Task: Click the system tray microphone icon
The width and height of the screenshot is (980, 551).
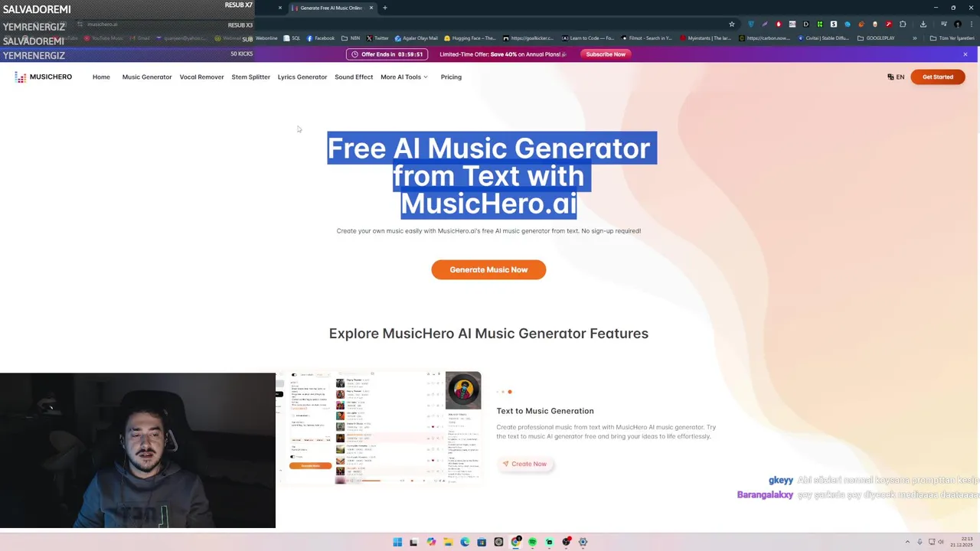Action: coord(920,542)
